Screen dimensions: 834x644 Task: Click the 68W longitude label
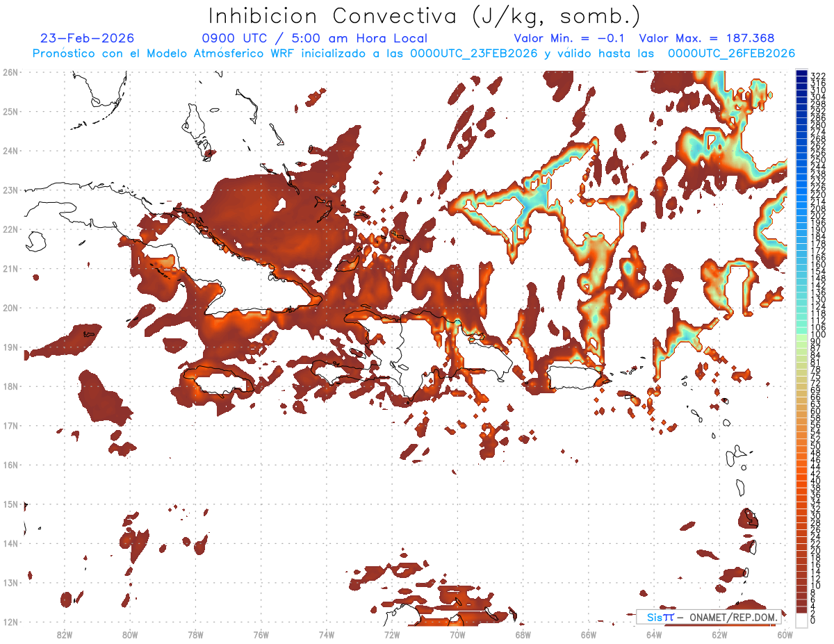pyautogui.click(x=523, y=634)
